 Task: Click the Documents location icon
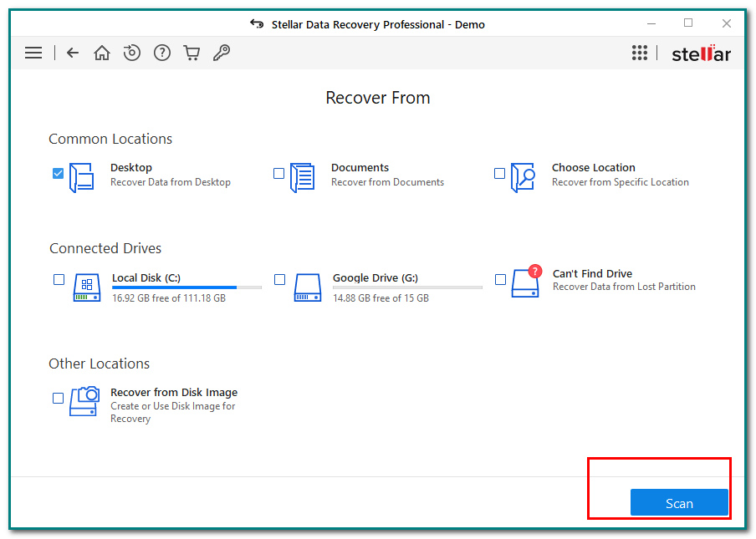click(x=302, y=177)
